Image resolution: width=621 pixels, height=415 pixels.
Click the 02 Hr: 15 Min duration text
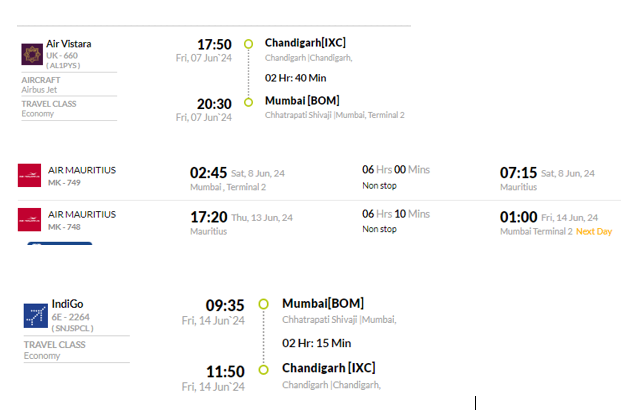[x=316, y=343]
